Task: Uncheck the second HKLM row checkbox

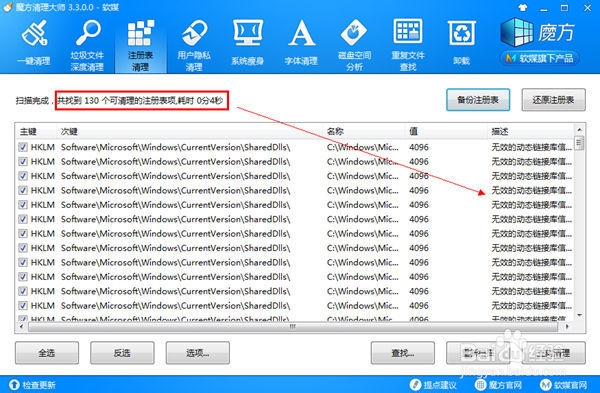Action: (x=23, y=161)
